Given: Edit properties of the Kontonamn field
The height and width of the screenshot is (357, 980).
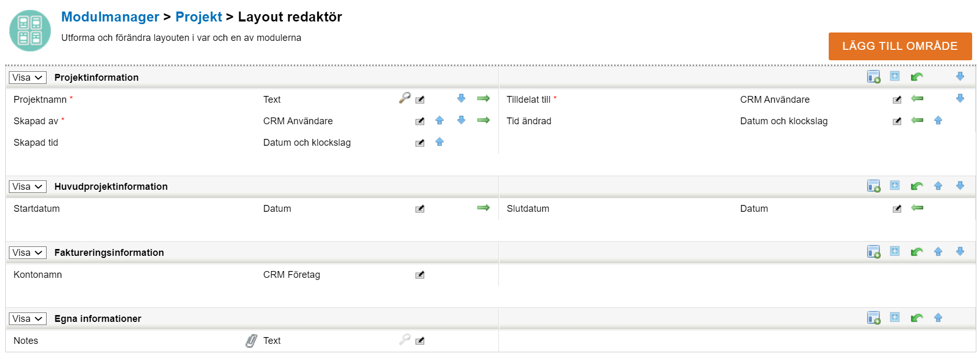Looking at the screenshot, I should tap(420, 275).
